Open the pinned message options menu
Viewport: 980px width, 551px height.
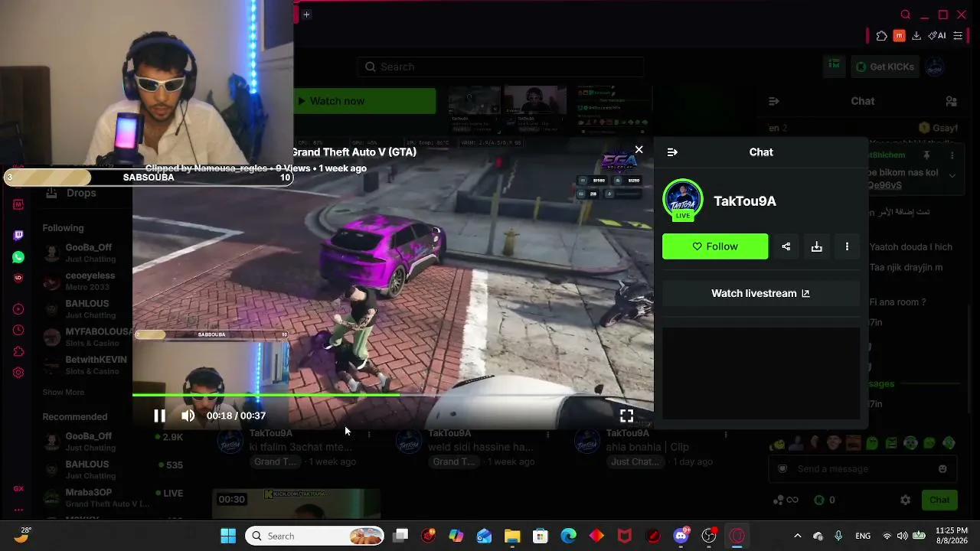coord(952,155)
